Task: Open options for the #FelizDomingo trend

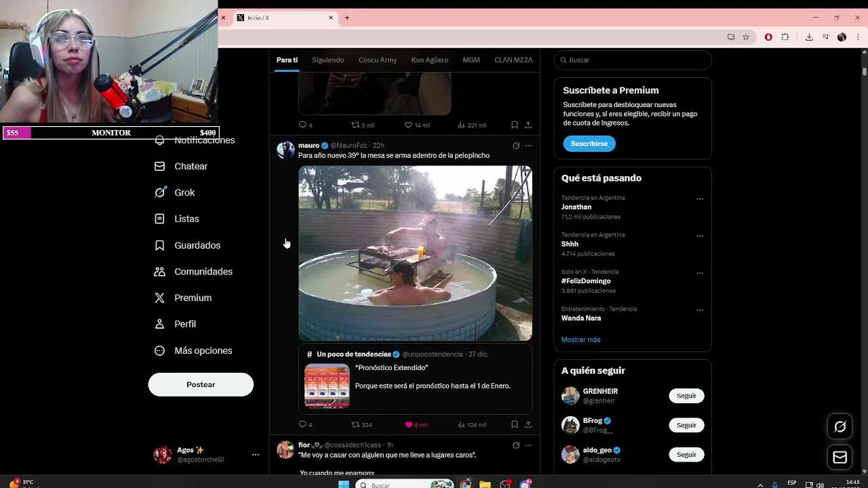Action: point(700,272)
